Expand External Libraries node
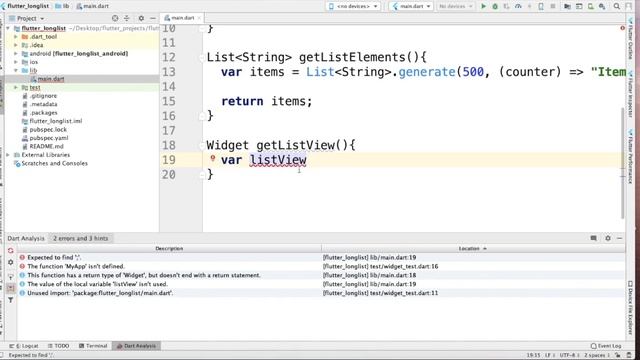This screenshot has height=360, width=640. click(x=8, y=155)
